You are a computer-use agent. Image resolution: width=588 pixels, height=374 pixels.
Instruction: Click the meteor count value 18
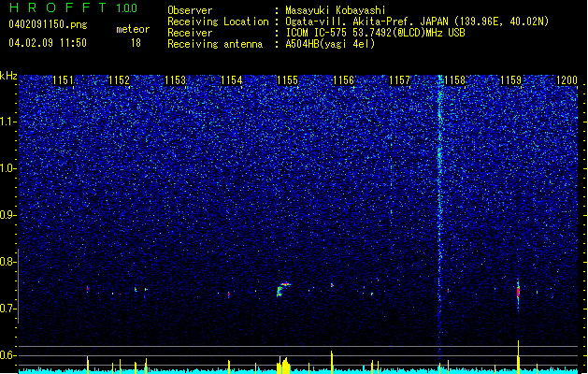tap(136, 43)
